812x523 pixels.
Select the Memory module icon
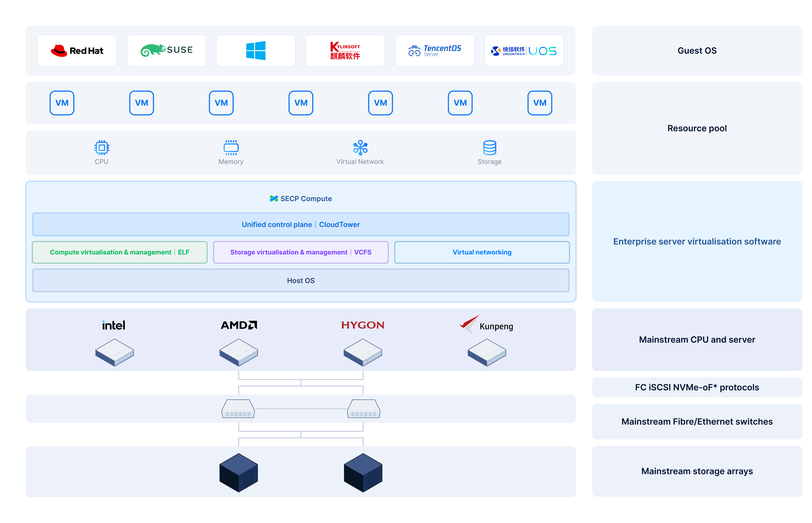(231, 147)
